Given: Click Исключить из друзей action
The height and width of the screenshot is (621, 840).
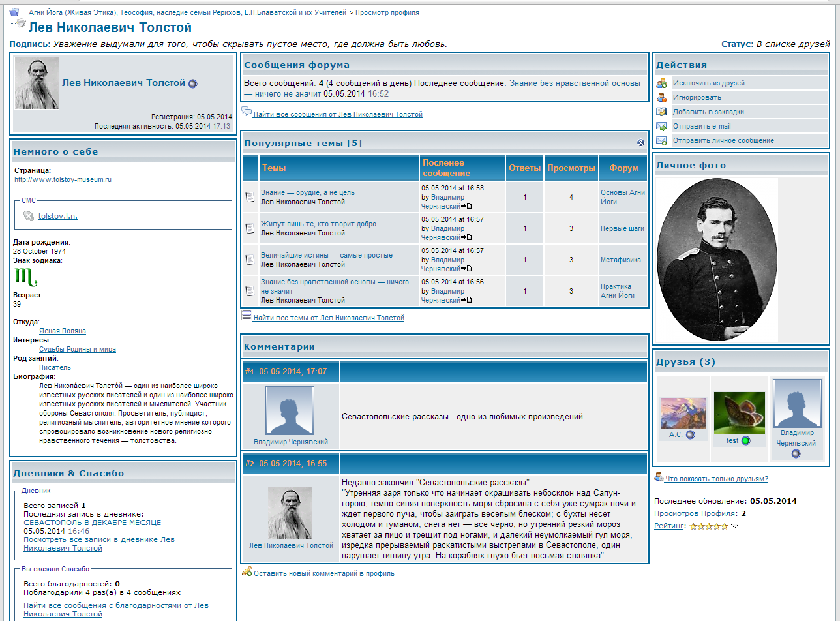Looking at the screenshot, I should coord(709,83).
